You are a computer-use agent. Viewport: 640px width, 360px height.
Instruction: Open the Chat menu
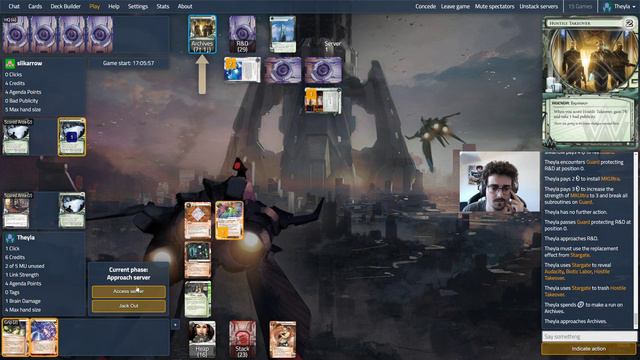[x=14, y=6]
